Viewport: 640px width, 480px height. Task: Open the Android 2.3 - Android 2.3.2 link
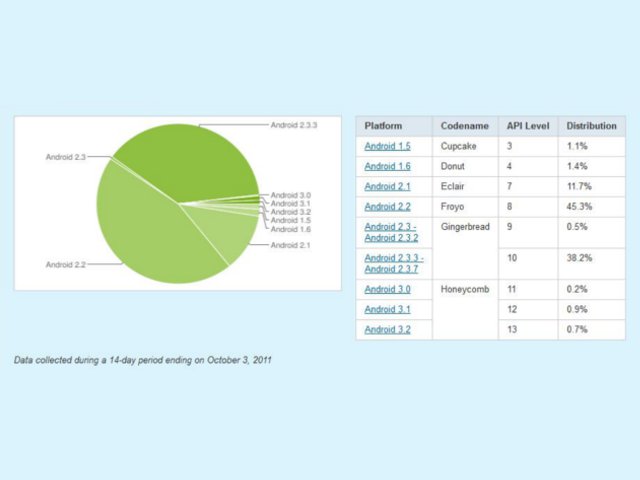tap(390, 233)
